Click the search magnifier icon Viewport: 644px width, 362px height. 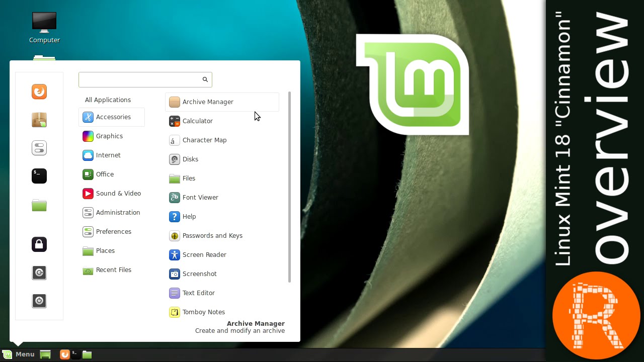205,79
